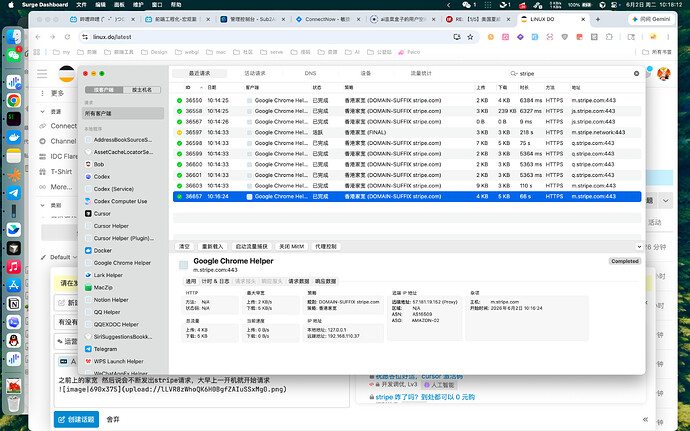The image size is (690, 431).
Task: Click the 清空 button
Action: point(184,247)
